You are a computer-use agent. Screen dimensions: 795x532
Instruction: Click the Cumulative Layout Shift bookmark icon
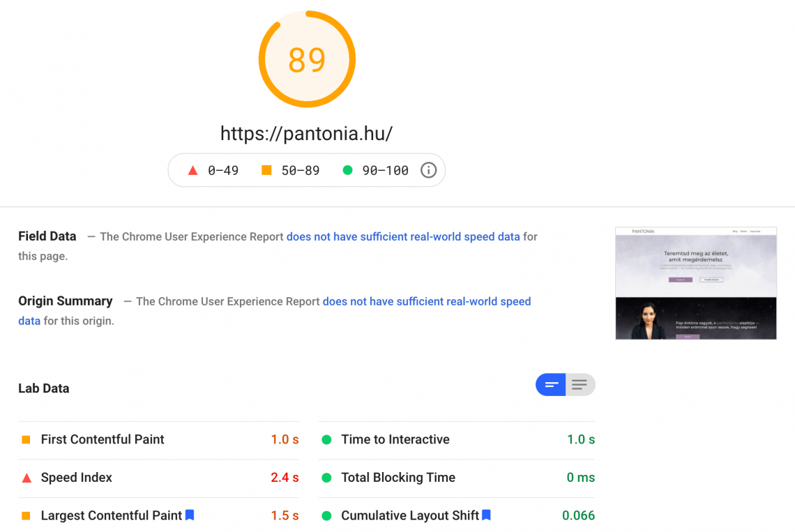486,515
